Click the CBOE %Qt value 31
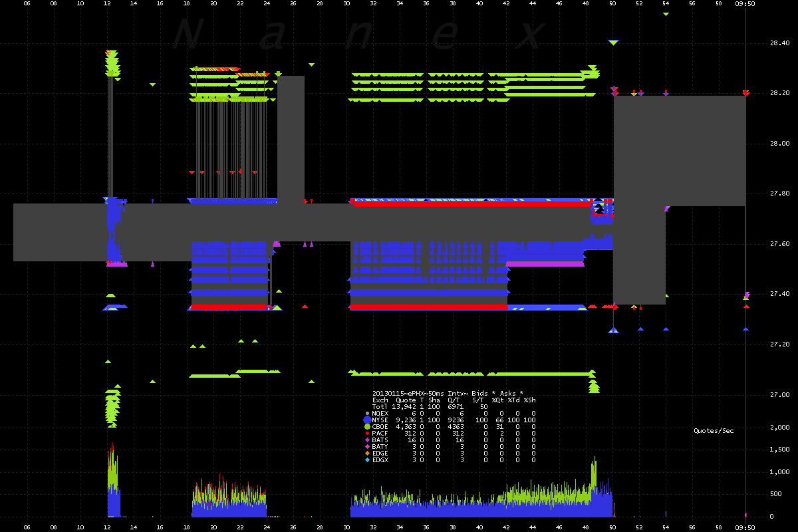Image resolution: width=798 pixels, height=532 pixels. pos(500,427)
